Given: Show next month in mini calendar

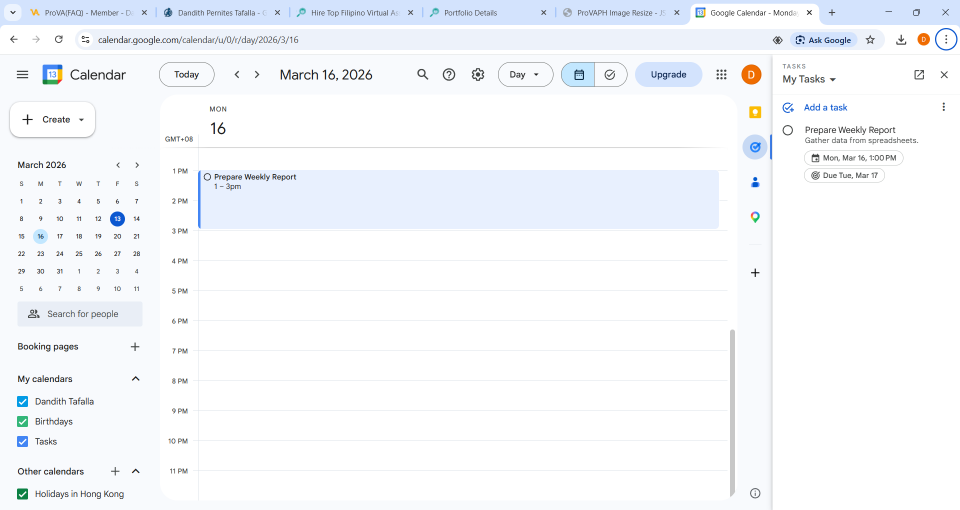Looking at the screenshot, I should click(x=137, y=165).
